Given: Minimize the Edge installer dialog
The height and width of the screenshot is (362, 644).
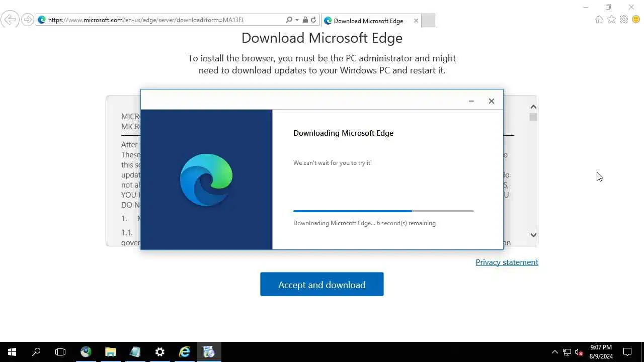Looking at the screenshot, I should click(471, 101).
